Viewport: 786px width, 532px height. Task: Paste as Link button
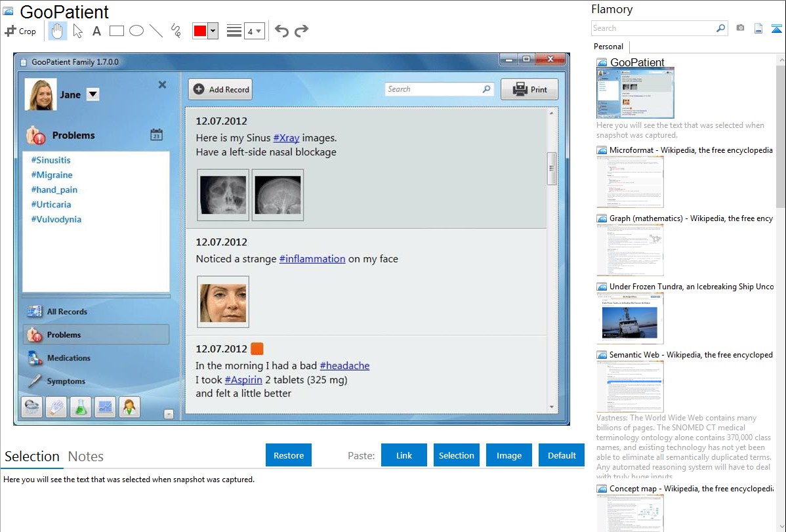(404, 455)
